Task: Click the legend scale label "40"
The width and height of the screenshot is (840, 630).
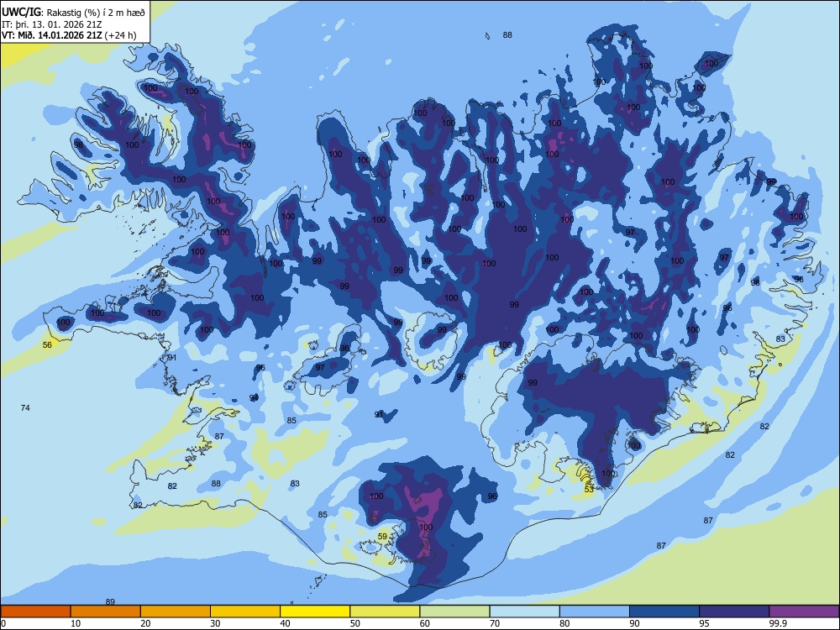Action: pos(285,623)
